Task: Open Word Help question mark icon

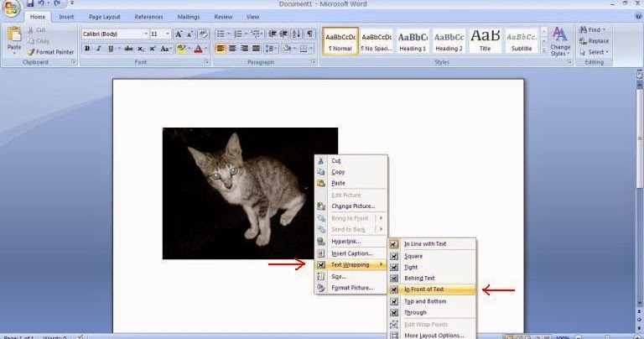Action: tap(638, 17)
